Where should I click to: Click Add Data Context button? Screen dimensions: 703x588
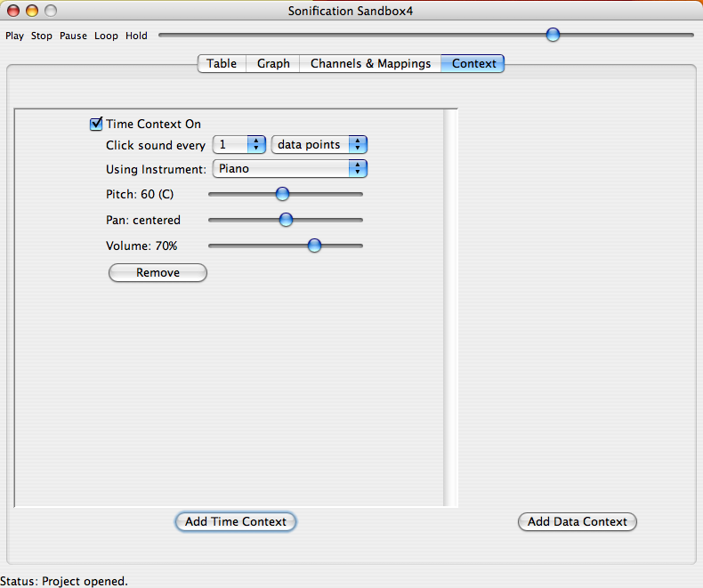click(577, 521)
